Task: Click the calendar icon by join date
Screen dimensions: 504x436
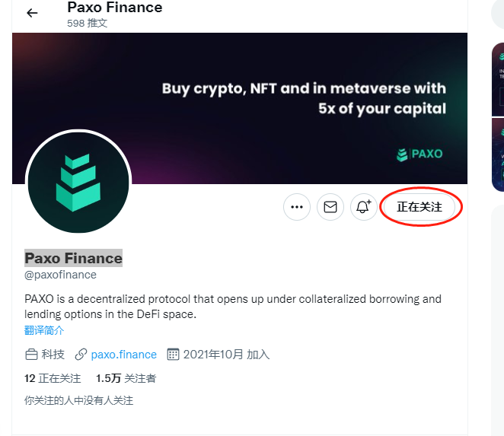Action: click(x=173, y=355)
